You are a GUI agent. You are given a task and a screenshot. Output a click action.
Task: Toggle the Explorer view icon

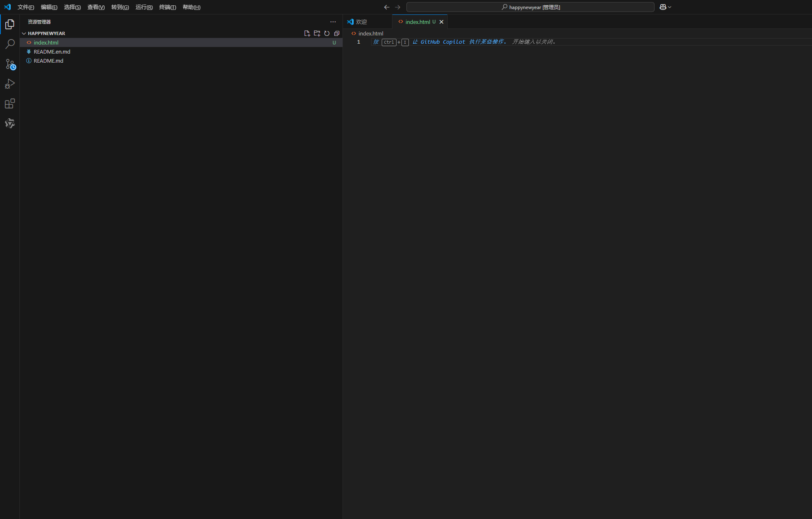coord(10,25)
